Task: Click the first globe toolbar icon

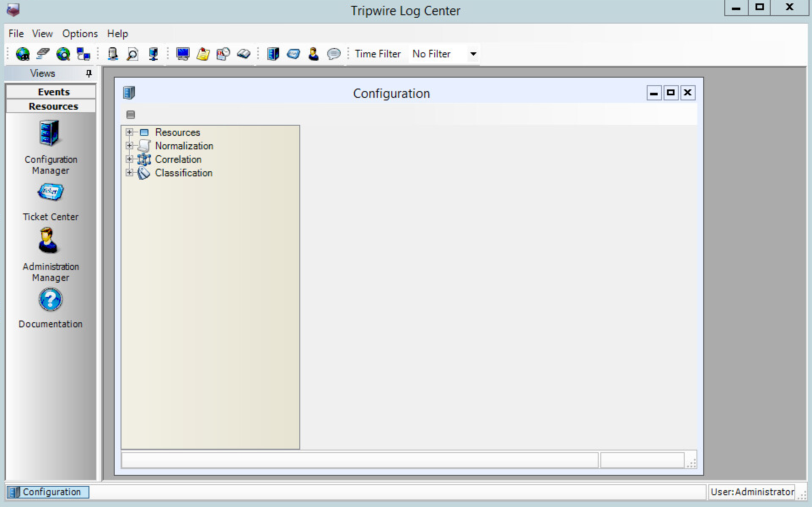Action: 22,54
